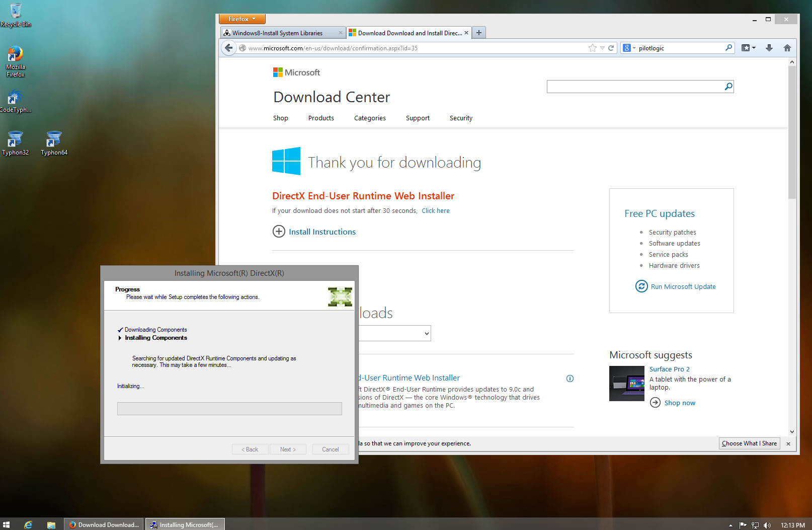Close the Download and Install DirectX tab

(466, 33)
